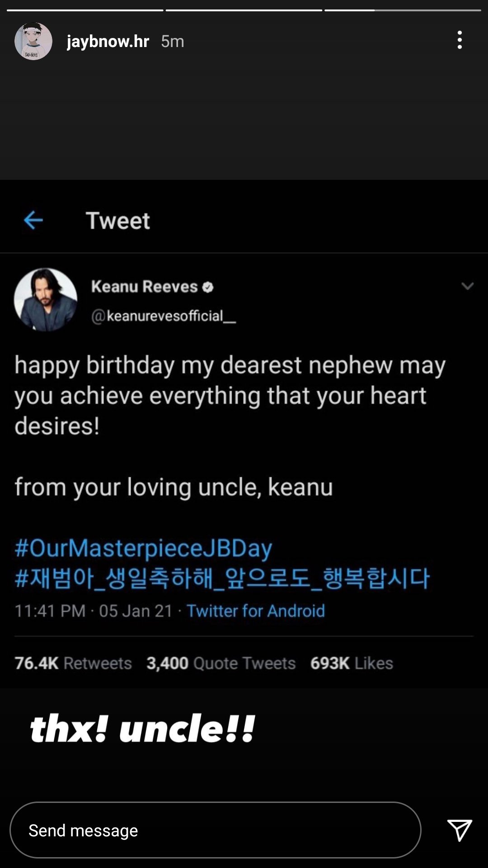
Task: Show the 693K Likes list
Action: (352, 663)
